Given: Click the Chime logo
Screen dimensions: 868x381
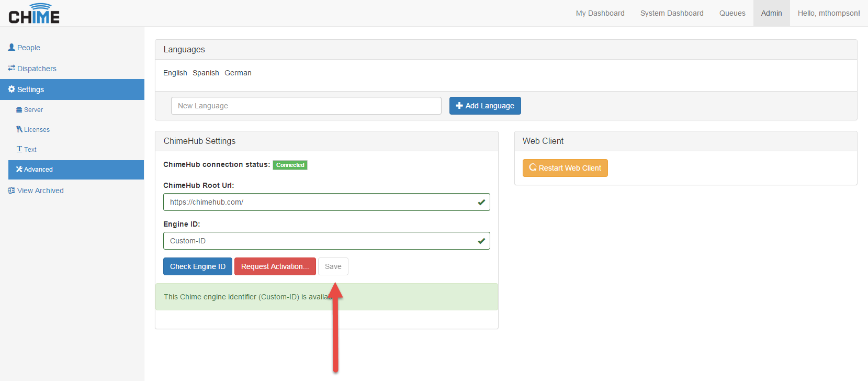Looking at the screenshot, I should (34, 14).
